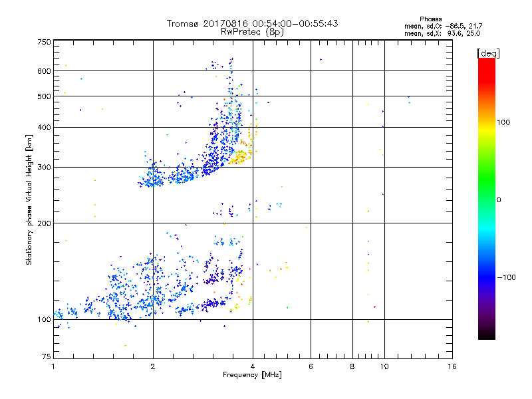Image resolution: width=532 pixels, height=399 pixels.
Task: Click the y-axis '750' tick label
Action: 44,42
